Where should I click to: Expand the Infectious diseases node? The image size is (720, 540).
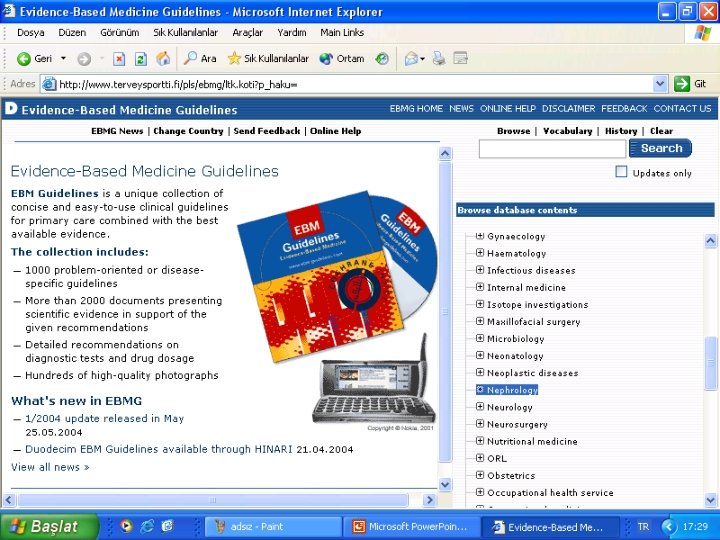480,270
